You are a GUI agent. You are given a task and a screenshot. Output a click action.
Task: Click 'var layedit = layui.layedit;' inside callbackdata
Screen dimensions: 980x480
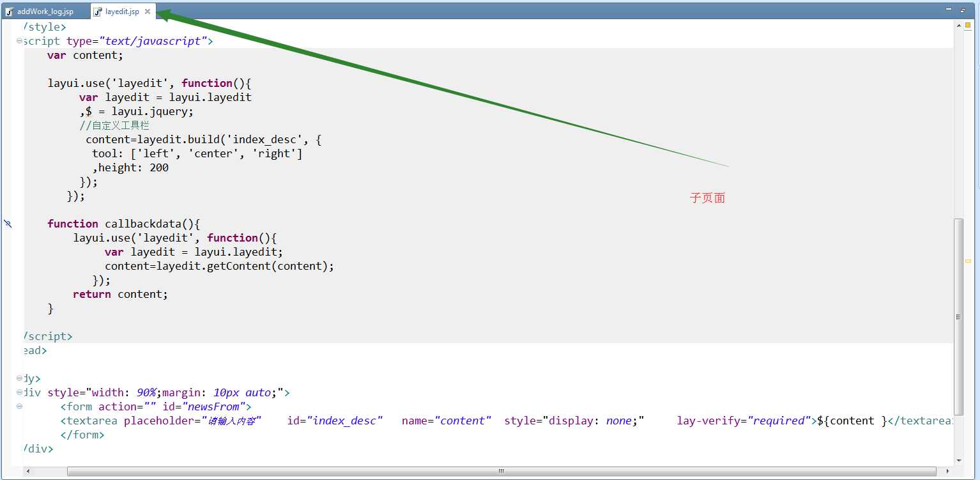click(194, 252)
